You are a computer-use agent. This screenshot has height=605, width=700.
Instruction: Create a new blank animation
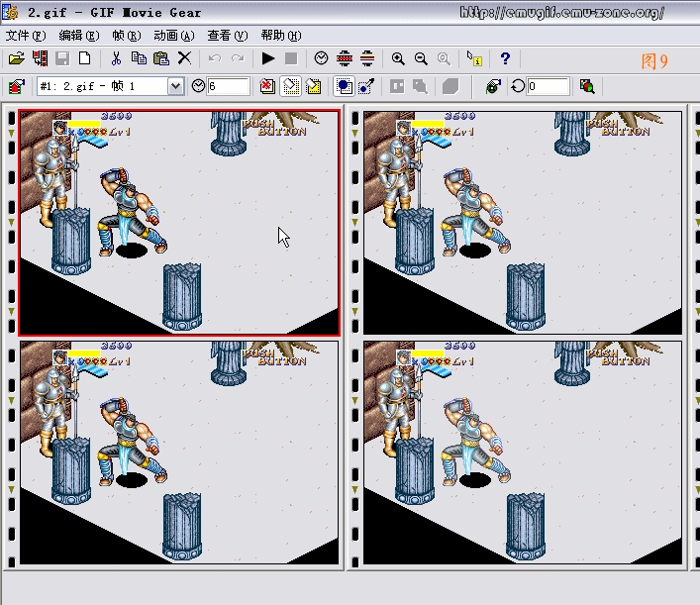click(x=85, y=58)
